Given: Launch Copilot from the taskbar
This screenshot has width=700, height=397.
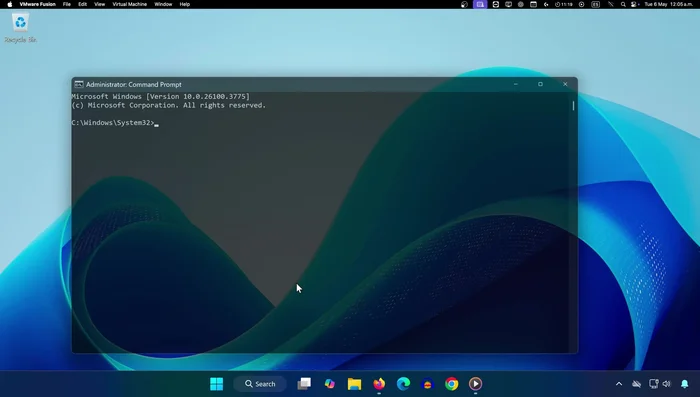Looking at the screenshot, I should point(329,384).
